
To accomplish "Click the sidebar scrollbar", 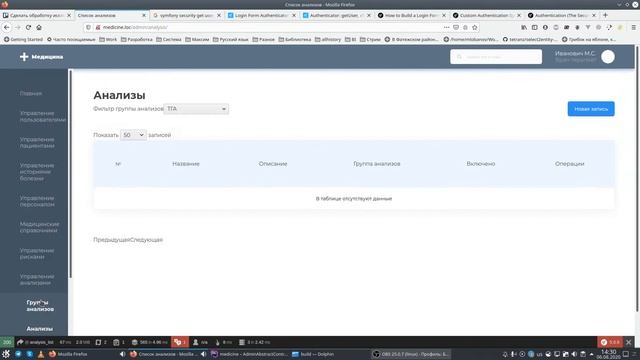I will tap(70, 174).
